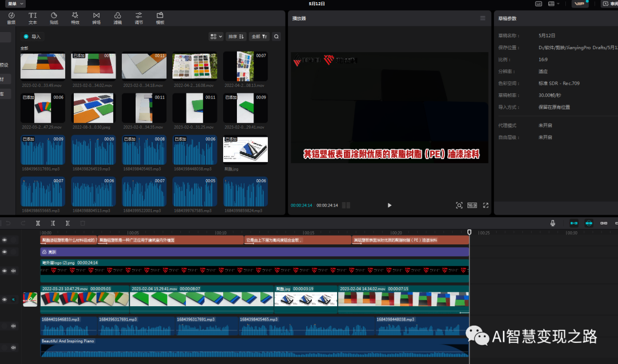Select the 1684398448038.mp3 timeline audio clip

(422, 326)
